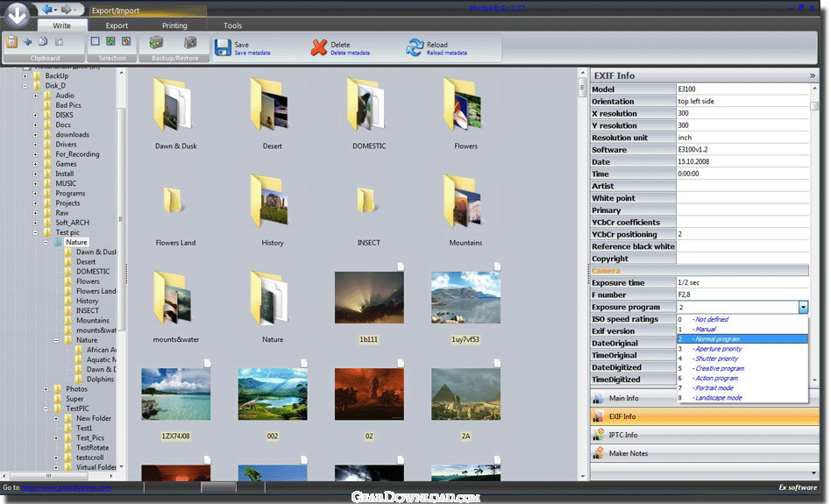Choose Shutter priority from exposure list
The width and height of the screenshot is (831, 504).
742,358
